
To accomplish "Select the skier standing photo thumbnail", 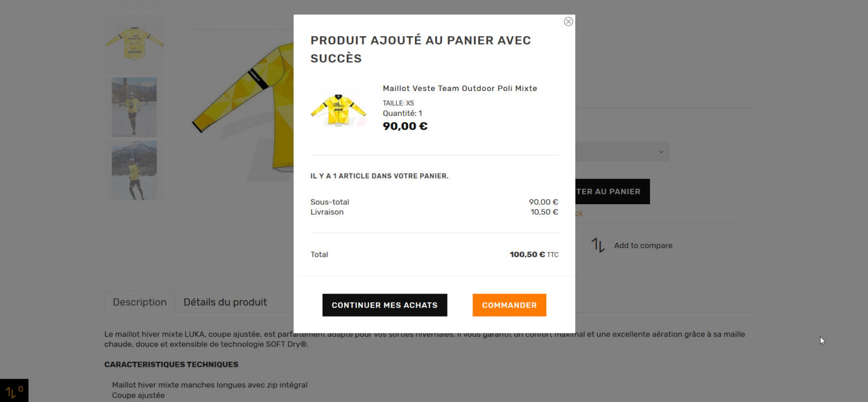I will (x=134, y=107).
